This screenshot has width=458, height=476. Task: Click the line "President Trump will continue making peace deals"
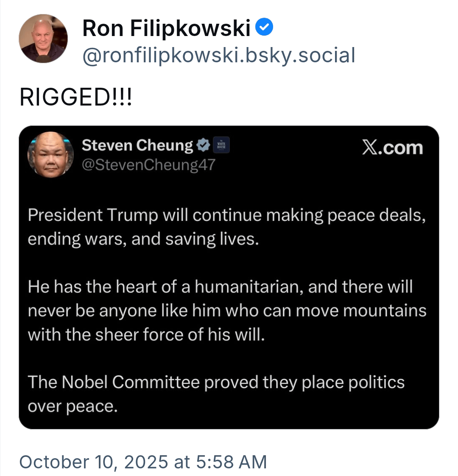(x=226, y=215)
